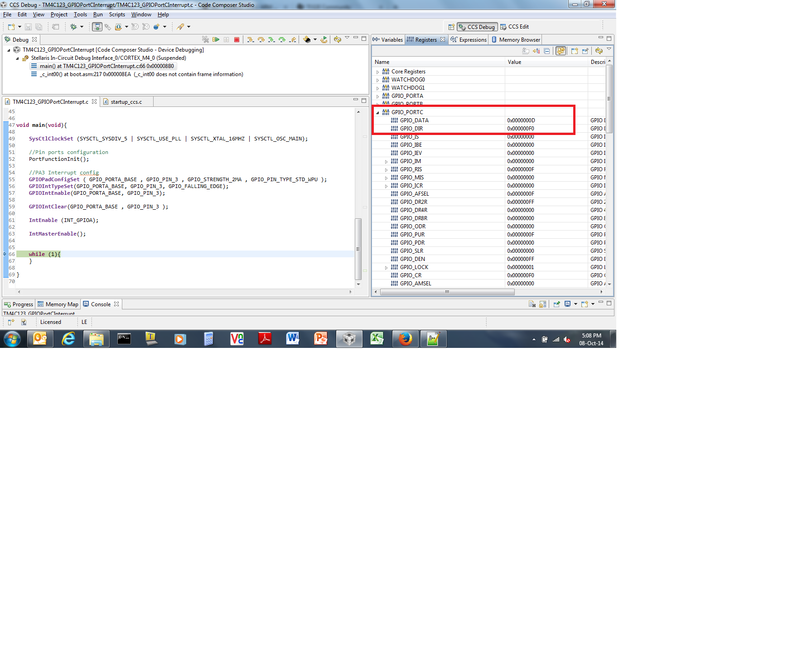The image size is (812, 665).
Task: Click the Clear Console icon
Action: tap(532, 304)
